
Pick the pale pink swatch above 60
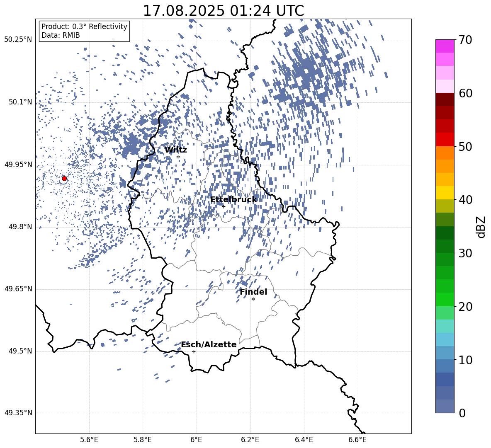(x=445, y=86)
